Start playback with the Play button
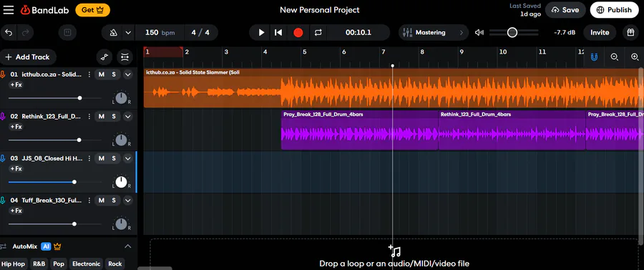This screenshot has width=644, height=270. pyautogui.click(x=261, y=32)
